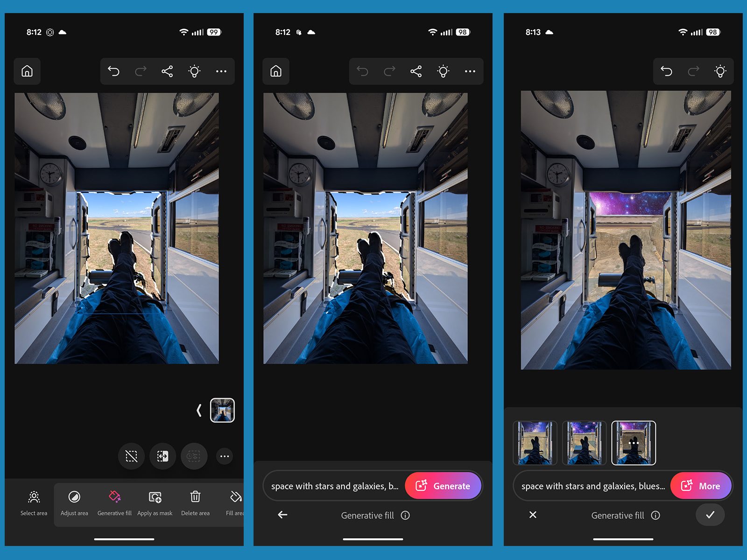
Task: Tap the ambulance photo canvas in the left phone screen
Action: click(117, 228)
